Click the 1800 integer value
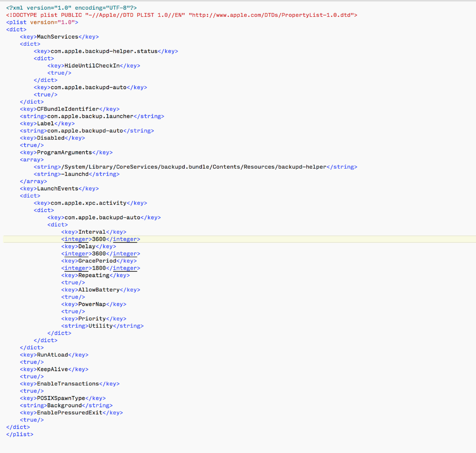This screenshot has height=453, width=476. 99,268
